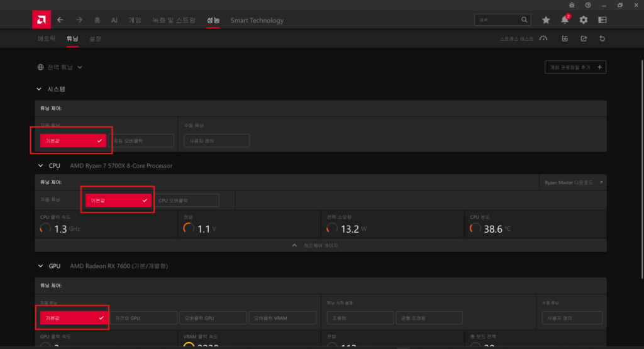Collapse the 하드웨어 게이지 bar
This screenshot has height=349, width=644.
coord(321,245)
